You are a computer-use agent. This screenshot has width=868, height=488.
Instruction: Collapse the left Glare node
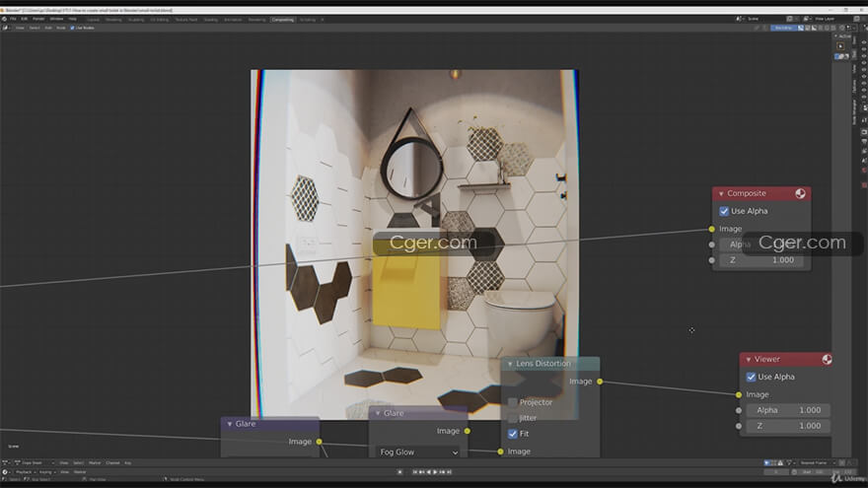(x=229, y=424)
